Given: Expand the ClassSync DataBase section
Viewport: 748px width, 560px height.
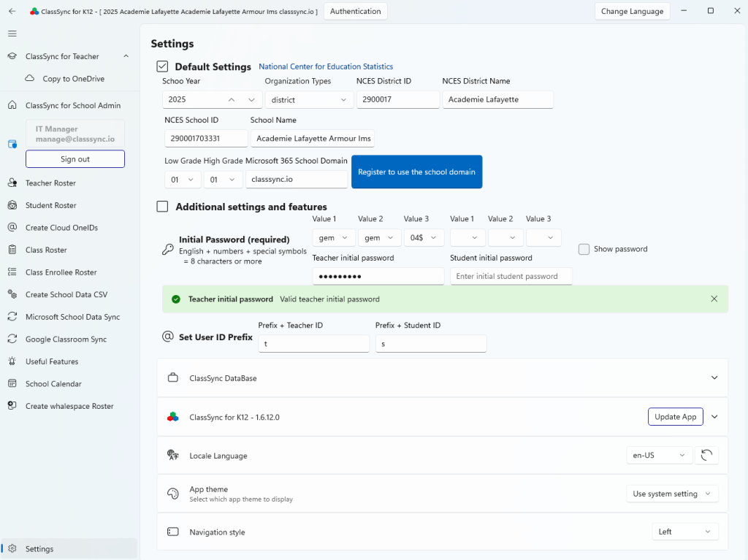Looking at the screenshot, I should pos(714,377).
